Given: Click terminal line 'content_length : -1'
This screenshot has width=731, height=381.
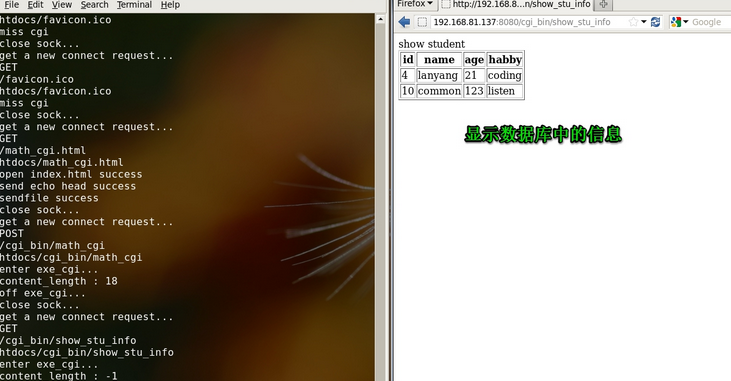Looking at the screenshot, I should point(59,376).
